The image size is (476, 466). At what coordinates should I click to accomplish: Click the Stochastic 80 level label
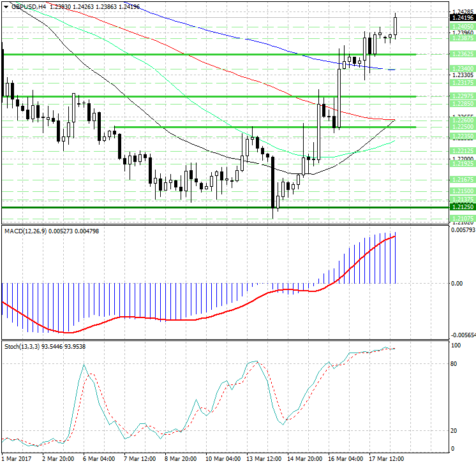pyautogui.click(x=455, y=364)
